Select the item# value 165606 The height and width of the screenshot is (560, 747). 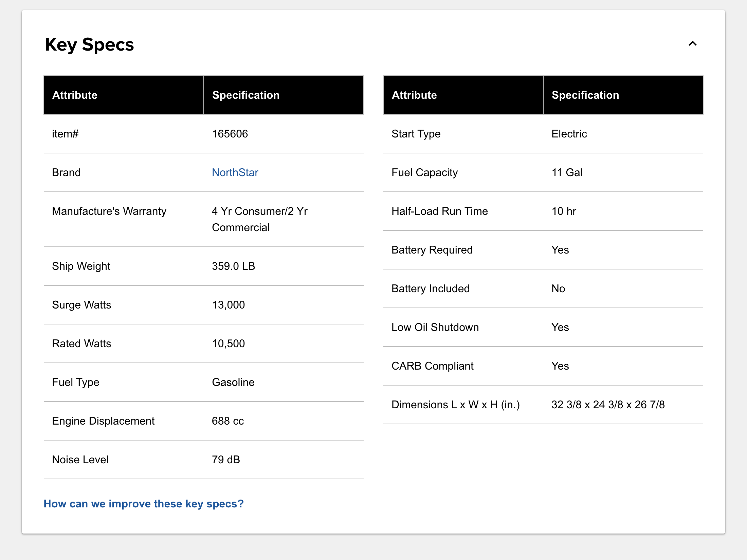pyautogui.click(x=230, y=134)
